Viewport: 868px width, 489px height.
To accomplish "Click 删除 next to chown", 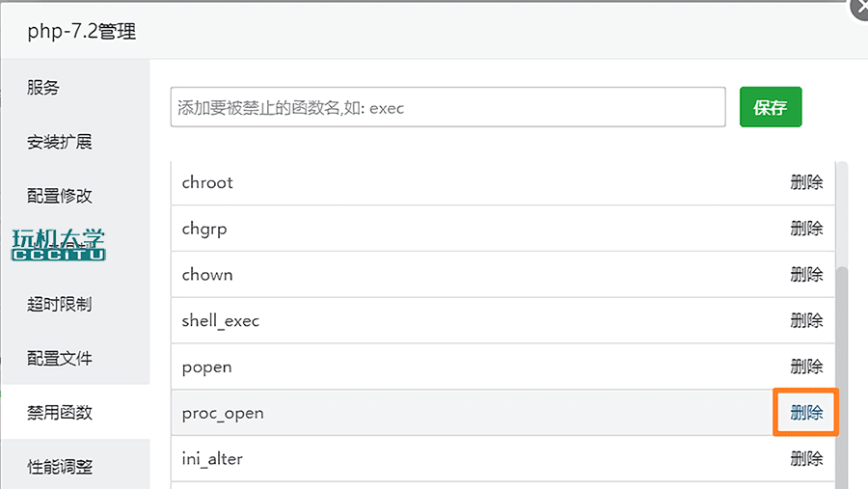I will (x=806, y=274).
